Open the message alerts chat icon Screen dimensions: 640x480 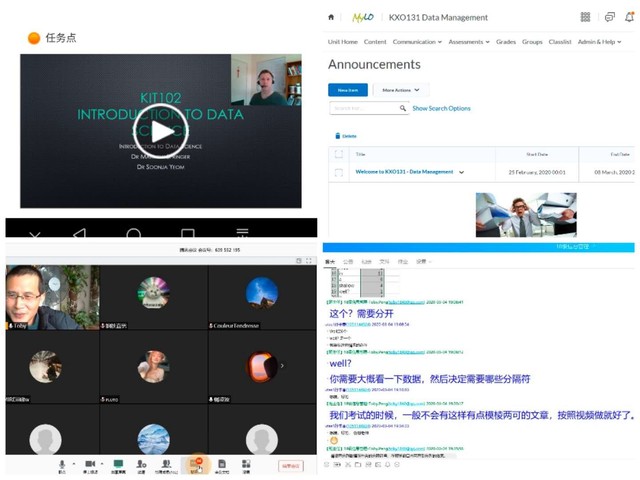609,18
